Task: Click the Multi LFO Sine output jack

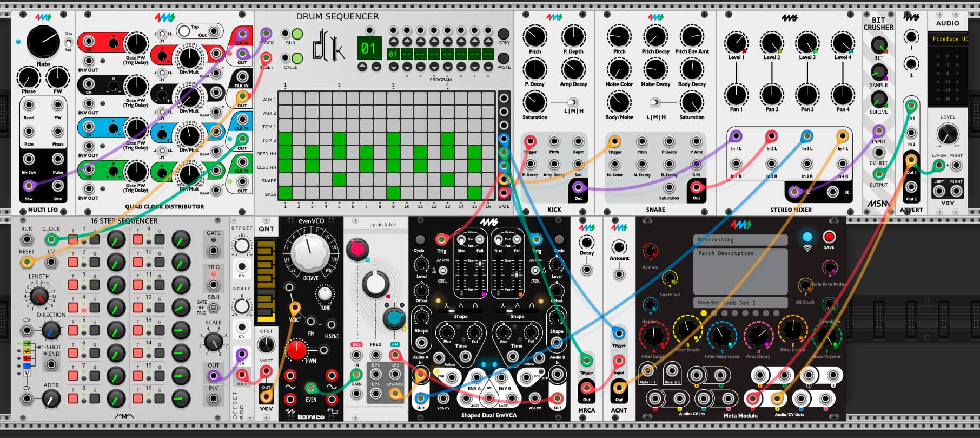Action: coord(57,186)
